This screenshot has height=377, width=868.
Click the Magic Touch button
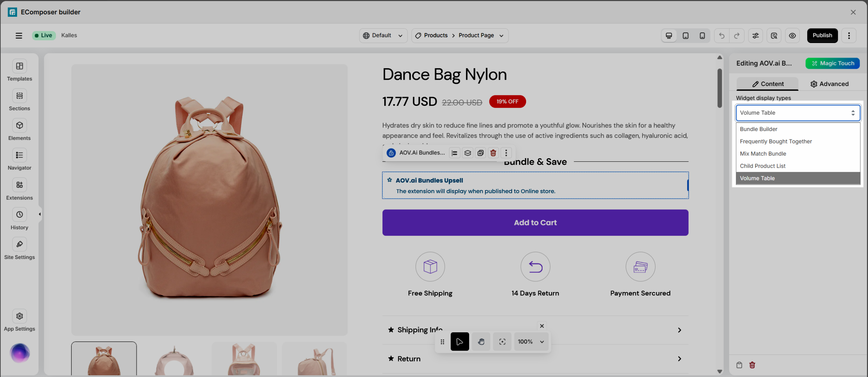[x=832, y=63]
